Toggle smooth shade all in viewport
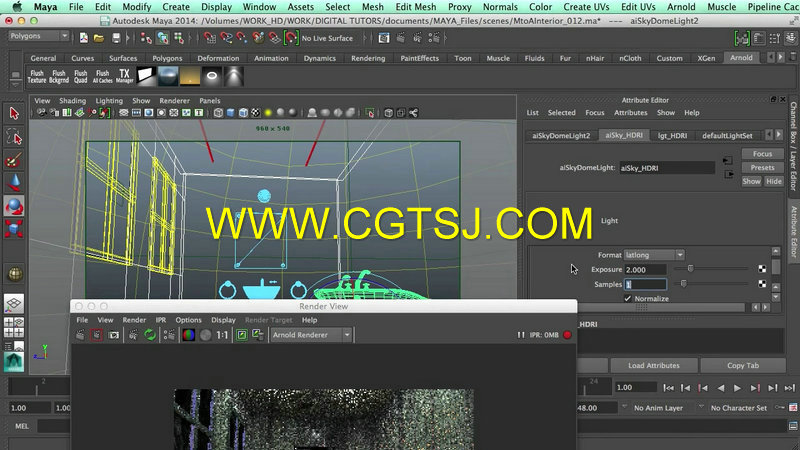This screenshot has height=450, width=800. click(231, 113)
